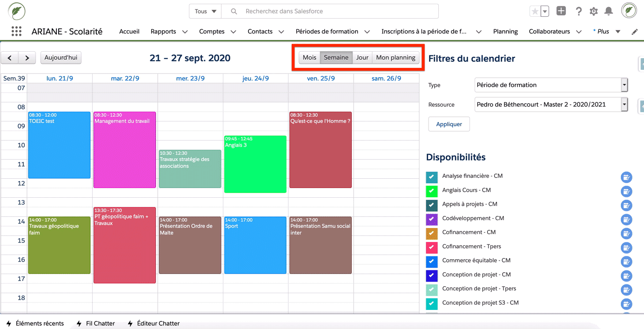Click the Help question mark icon
Screen dimensions: 644x329
click(x=578, y=11)
